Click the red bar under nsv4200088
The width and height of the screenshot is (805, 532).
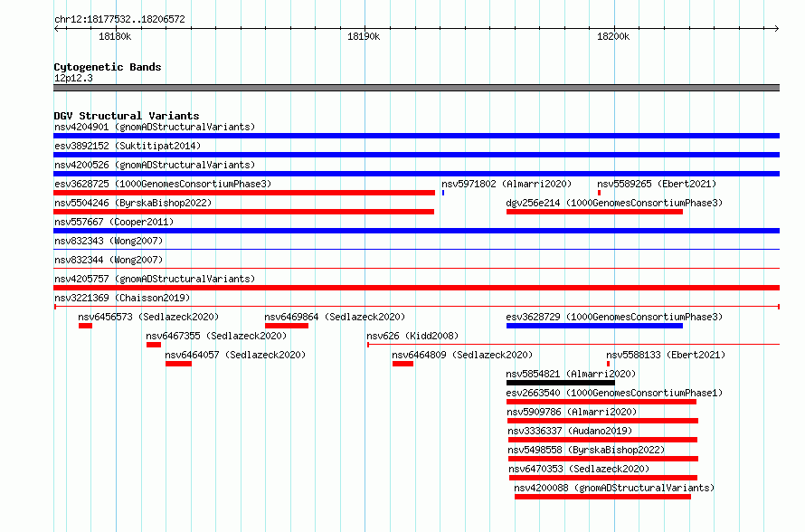(x=602, y=497)
